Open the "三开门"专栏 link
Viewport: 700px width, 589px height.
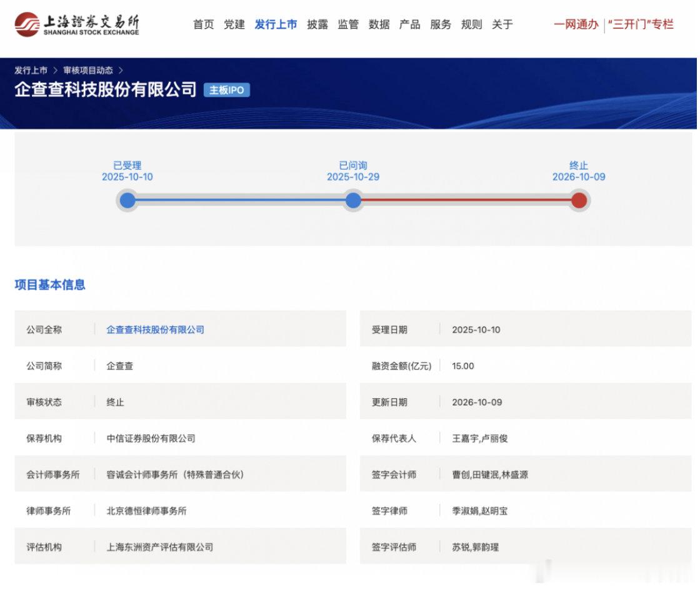641,24
